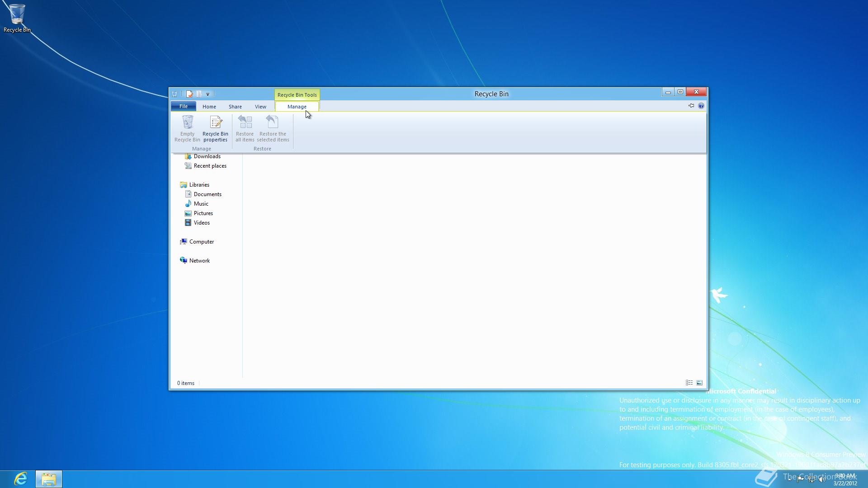Screen dimensions: 868x488
Task: Select the Documents library item
Action: click(x=208, y=194)
